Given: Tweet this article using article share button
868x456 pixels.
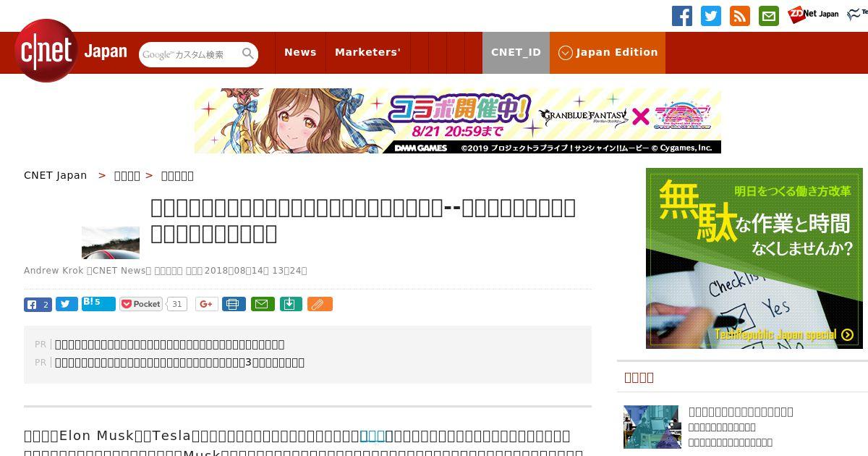Looking at the screenshot, I should pyautogui.click(x=67, y=304).
